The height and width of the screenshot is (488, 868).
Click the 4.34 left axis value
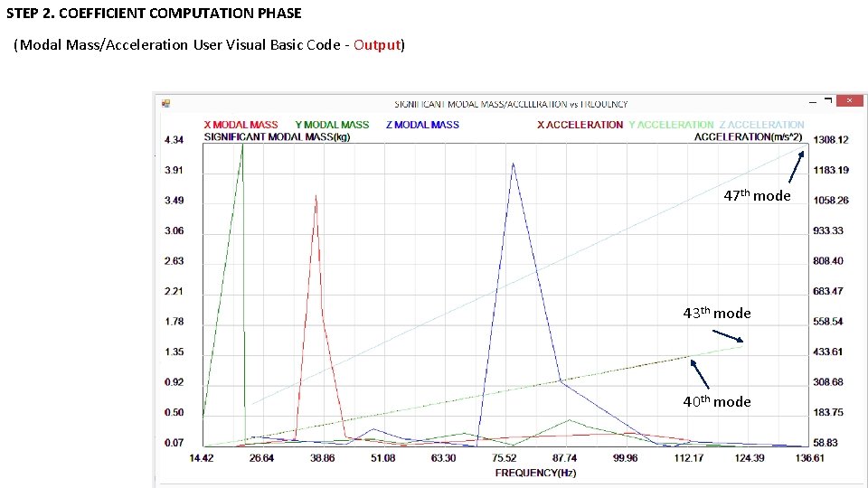(174, 140)
